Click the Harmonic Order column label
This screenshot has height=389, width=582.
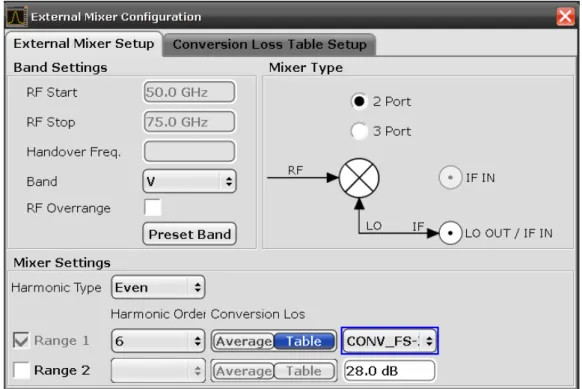point(158,314)
